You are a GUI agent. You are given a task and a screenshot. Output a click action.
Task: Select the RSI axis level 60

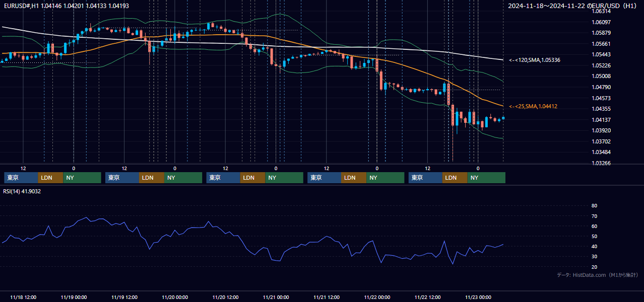[594, 226]
